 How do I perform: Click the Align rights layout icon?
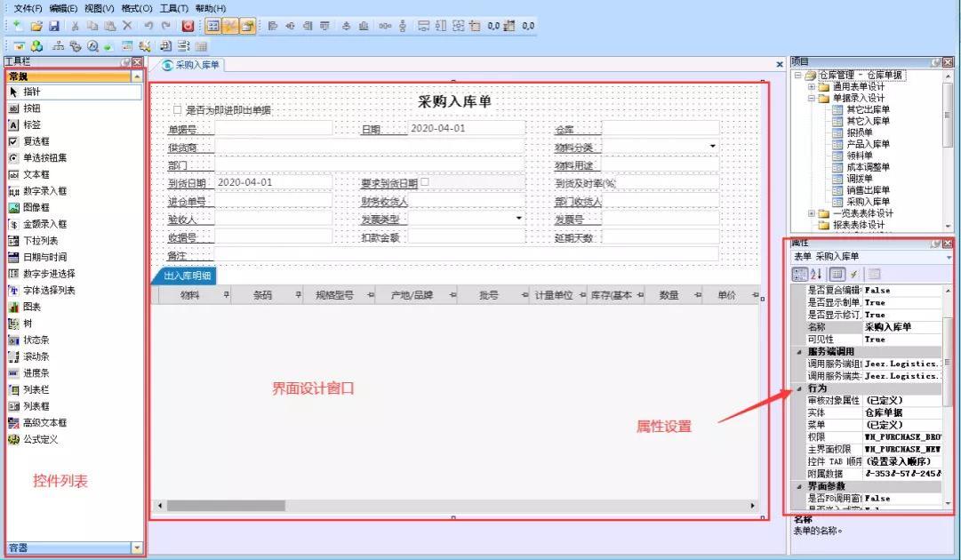[307, 26]
